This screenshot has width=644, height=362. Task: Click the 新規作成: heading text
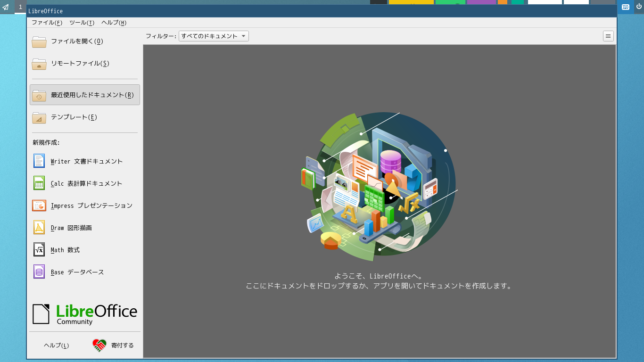pos(46,142)
